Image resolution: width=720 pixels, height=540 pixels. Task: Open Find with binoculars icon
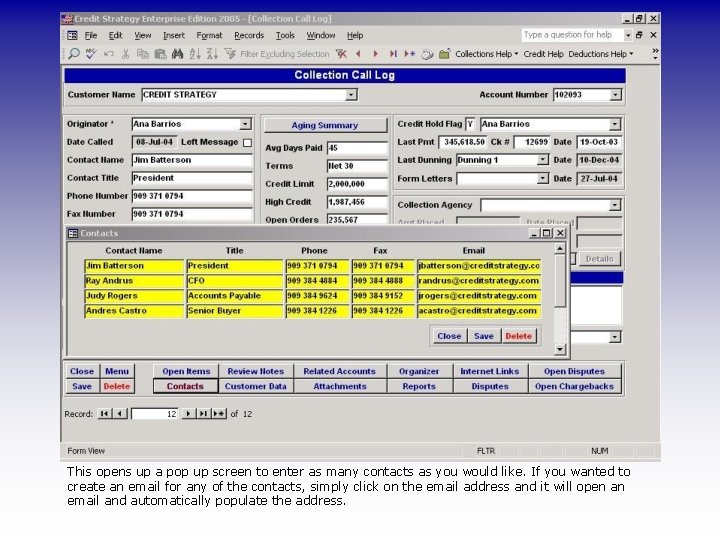(x=177, y=54)
